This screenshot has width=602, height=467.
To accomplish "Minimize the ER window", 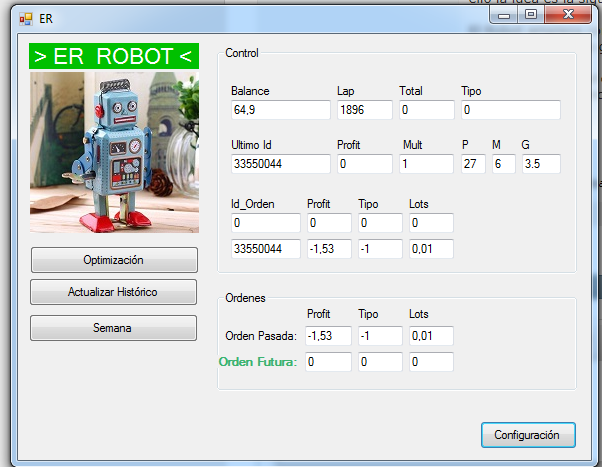I will point(504,15).
